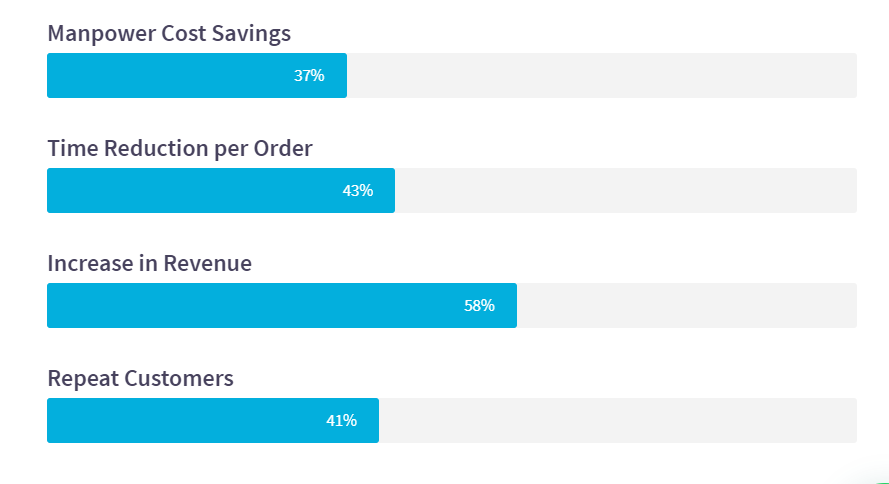Click the 43% value label
The image size is (889, 484).
click(357, 190)
